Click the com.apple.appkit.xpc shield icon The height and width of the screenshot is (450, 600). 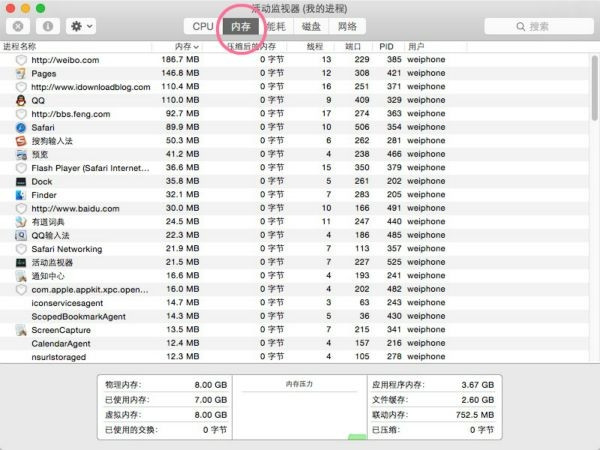pos(21,290)
